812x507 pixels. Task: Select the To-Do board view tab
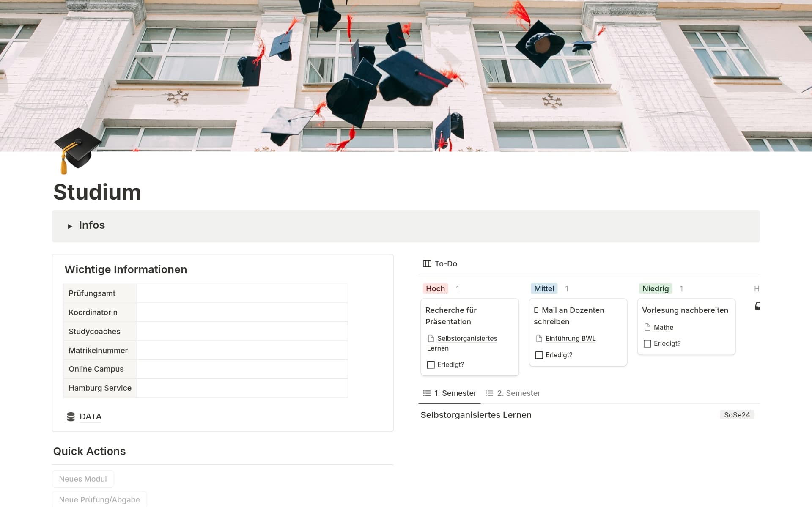click(x=445, y=264)
